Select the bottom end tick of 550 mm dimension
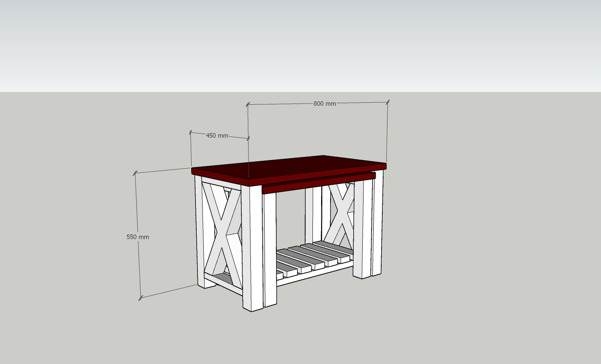Viewport: 601px width, 364px height. [140, 298]
